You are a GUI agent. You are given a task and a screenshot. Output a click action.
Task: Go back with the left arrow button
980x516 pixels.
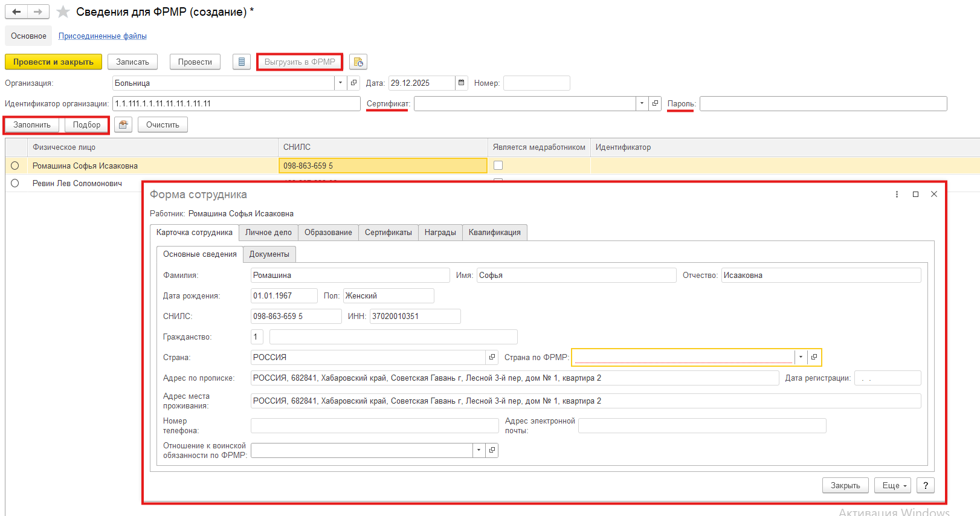tap(16, 12)
